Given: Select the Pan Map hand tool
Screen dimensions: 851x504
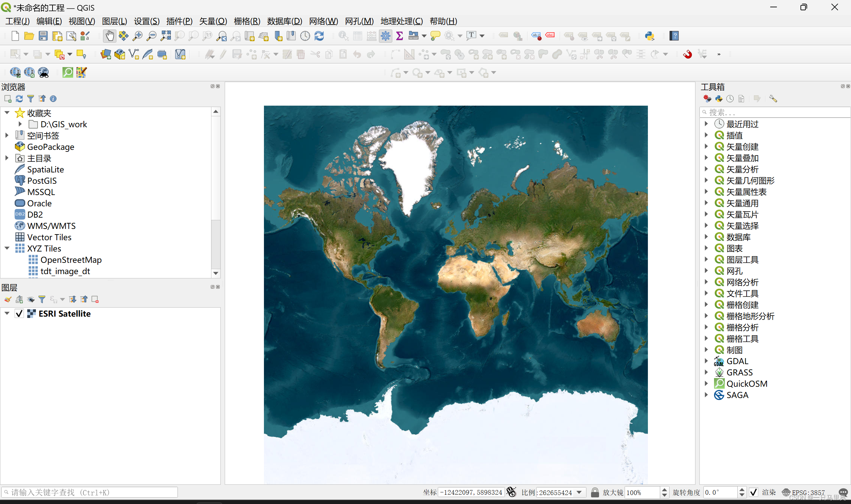Looking at the screenshot, I should 109,36.
